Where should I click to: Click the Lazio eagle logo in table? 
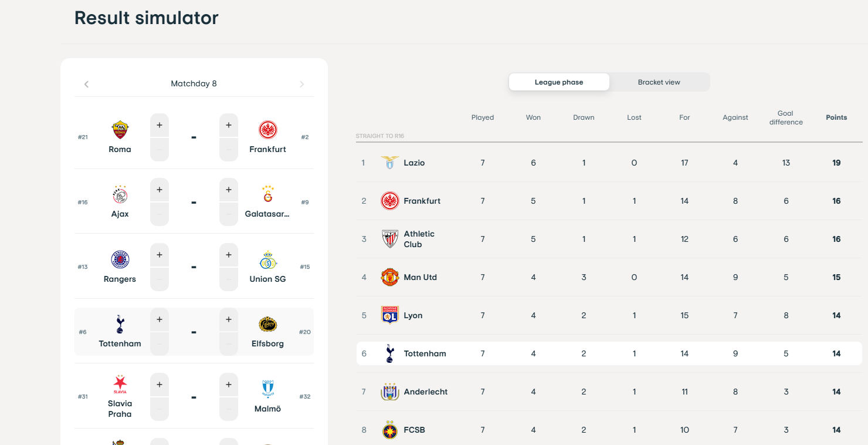(389, 163)
